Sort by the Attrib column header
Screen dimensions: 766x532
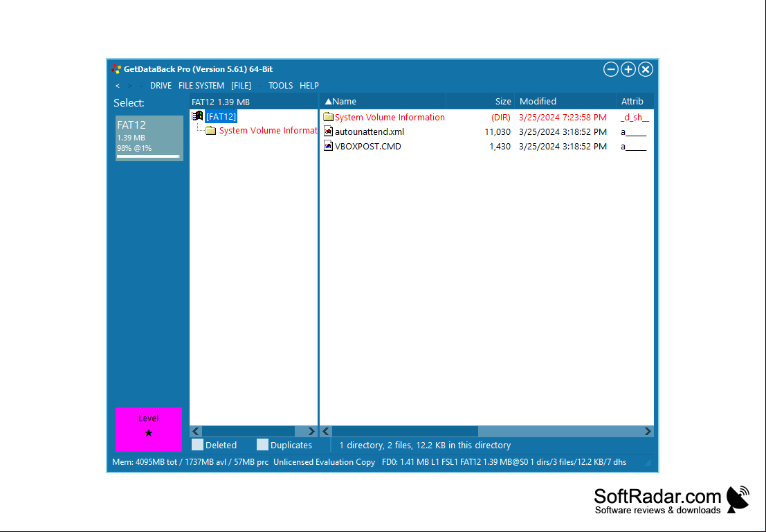635,101
